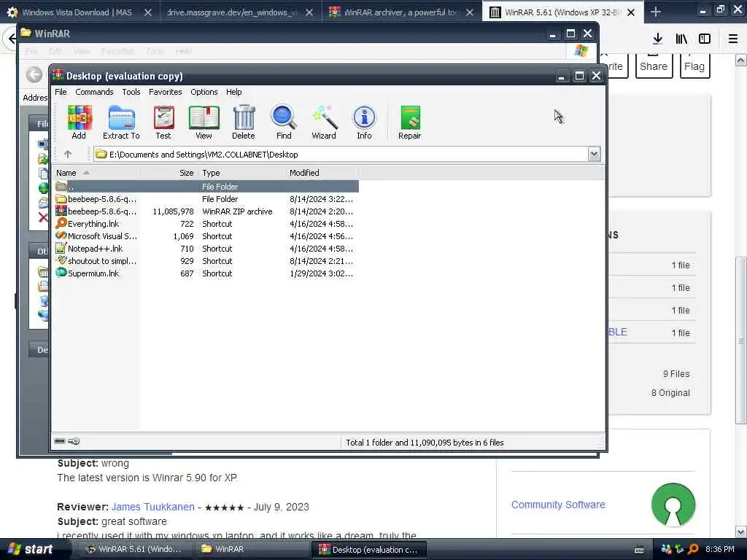The width and height of the screenshot is (747, 560).
Task: Click the Everything.lnk file icon
Action: [61, 223]
